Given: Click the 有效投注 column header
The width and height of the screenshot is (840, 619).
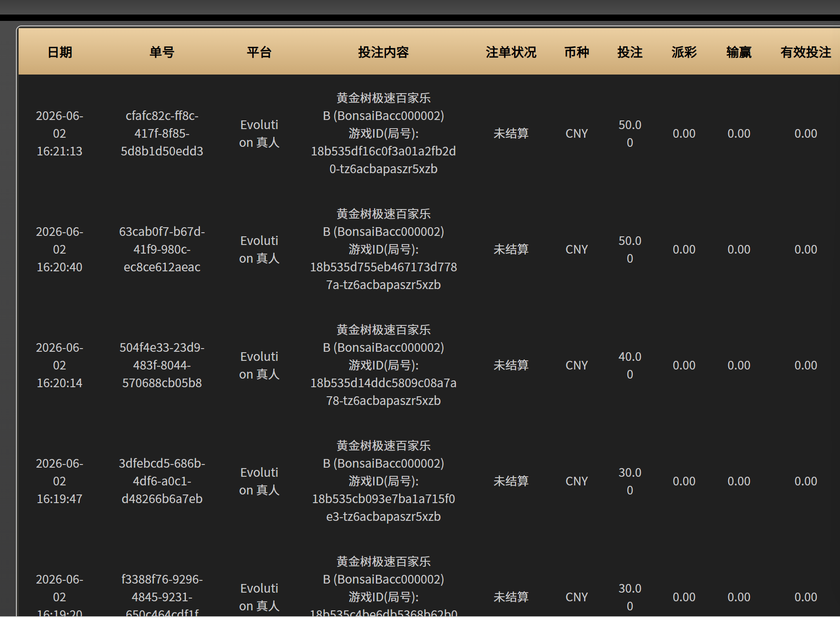Looking at the screenshot, I should coord(805,52).
